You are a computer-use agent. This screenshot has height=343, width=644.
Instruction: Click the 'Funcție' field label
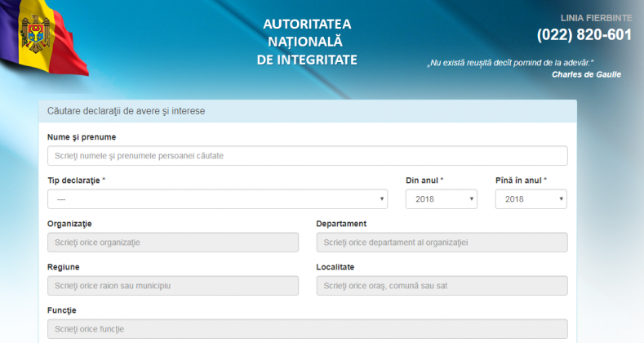[x=61, y=310]
